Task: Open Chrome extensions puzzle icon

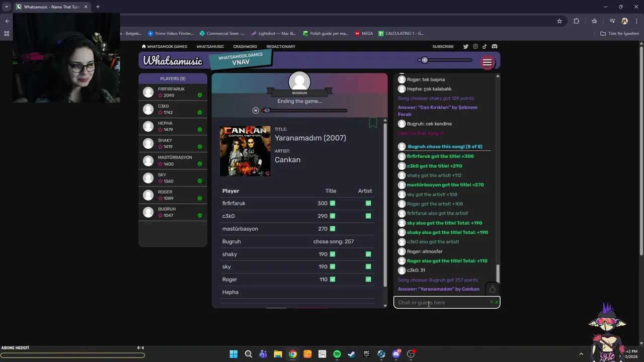Action: pyautogui.click(x=576, y=21)
